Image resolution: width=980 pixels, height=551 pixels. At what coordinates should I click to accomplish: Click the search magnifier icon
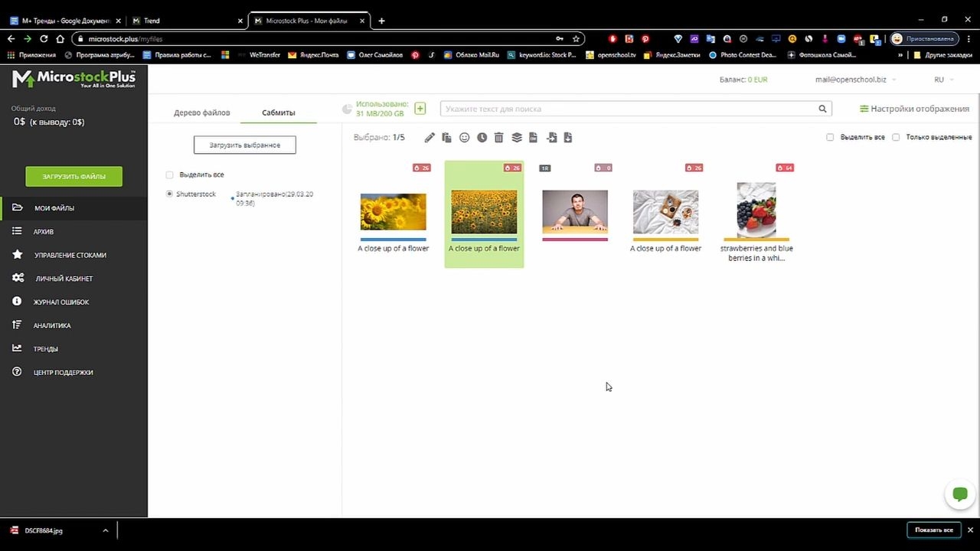[x=823, y=109]
